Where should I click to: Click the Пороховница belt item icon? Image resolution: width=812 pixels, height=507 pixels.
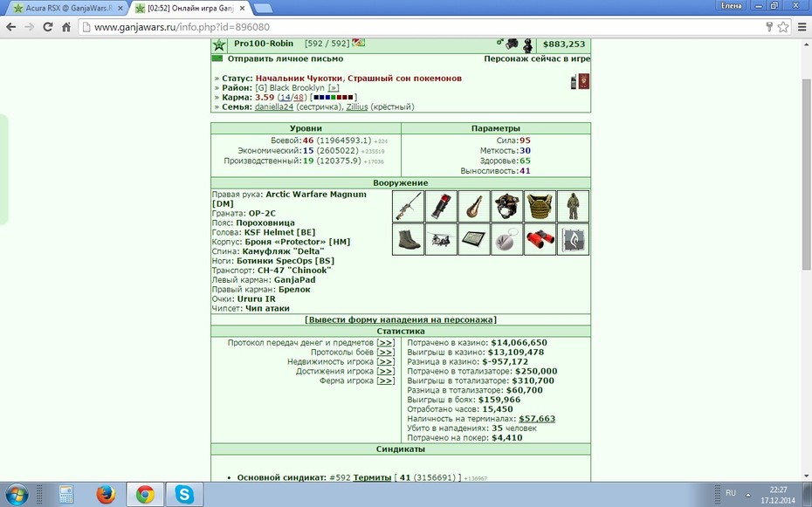click(x=474, y=206)
